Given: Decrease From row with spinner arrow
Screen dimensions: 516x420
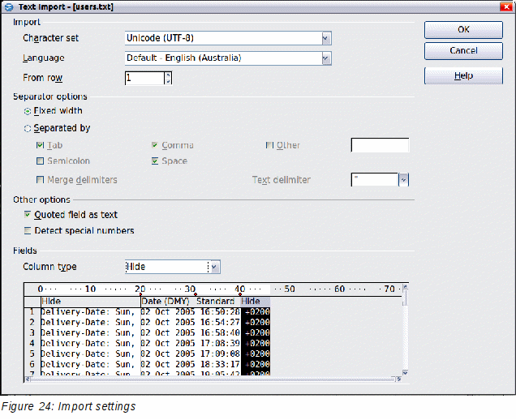Looking at the screenshot, I should click(168, 82).
